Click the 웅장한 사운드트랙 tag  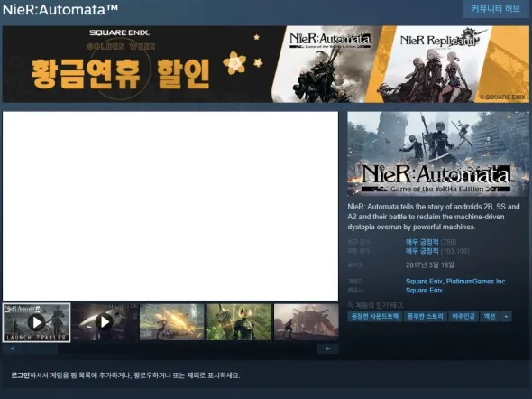click(x=374, y=317)
